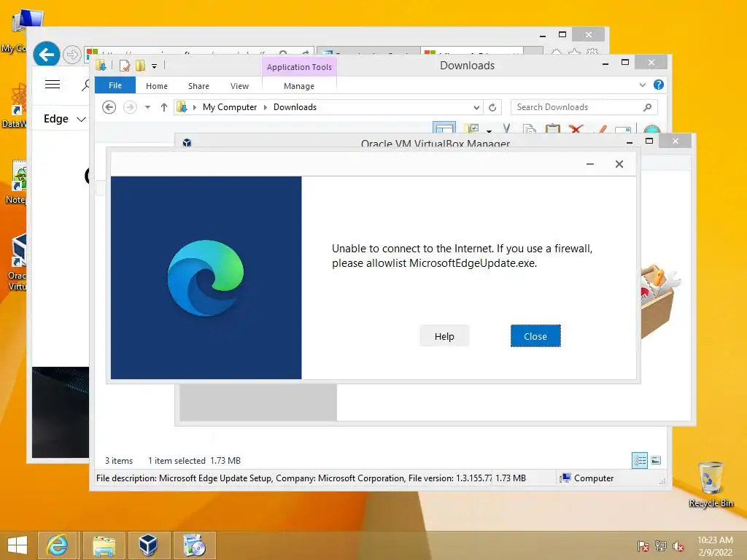747x560 pixels.
Task: Open the installer disc icon on taskbar
Action: [194, 545]
